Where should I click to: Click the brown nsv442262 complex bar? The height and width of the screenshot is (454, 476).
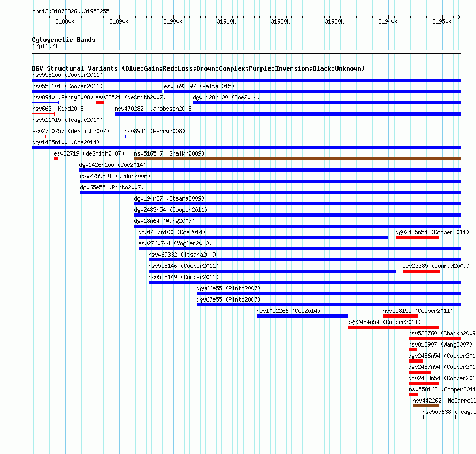[426, 406]
